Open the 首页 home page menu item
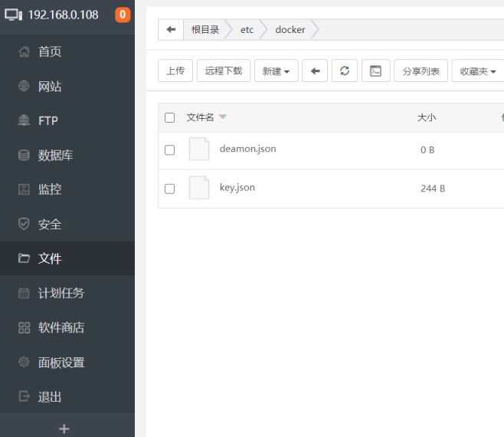This screenshot has width=504, height=437. tap(67, 51)
